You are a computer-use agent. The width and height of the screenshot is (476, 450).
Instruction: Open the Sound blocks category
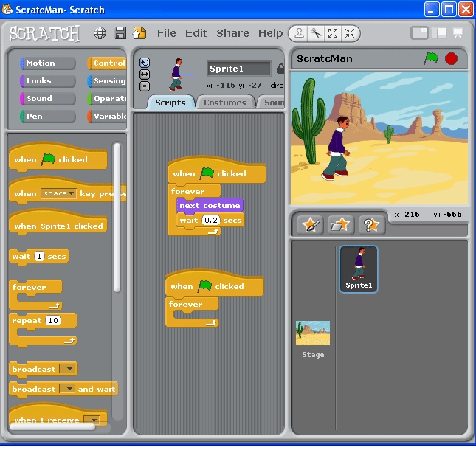click(48, 98)
